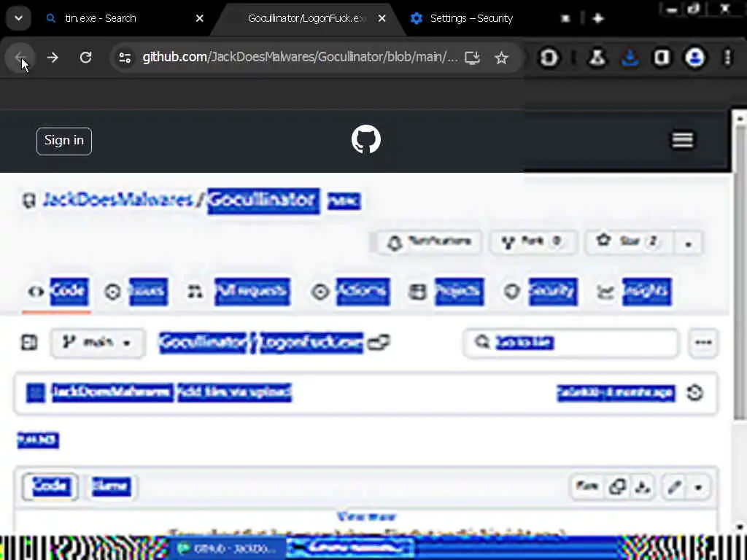Open Chrome three-dot menu
This screenshot has width=747, height=560.
[x=727, y=58]
